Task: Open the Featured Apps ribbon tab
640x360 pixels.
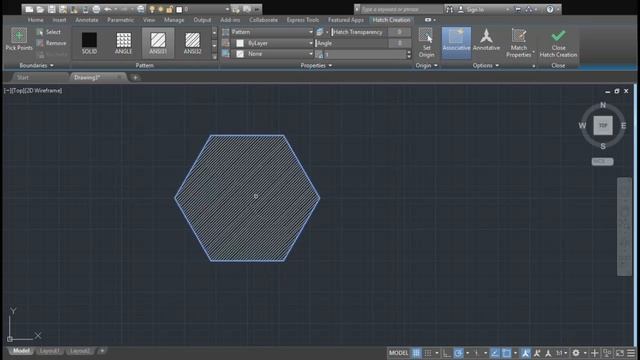Action: pyautogui.click(x=346, y=20)
